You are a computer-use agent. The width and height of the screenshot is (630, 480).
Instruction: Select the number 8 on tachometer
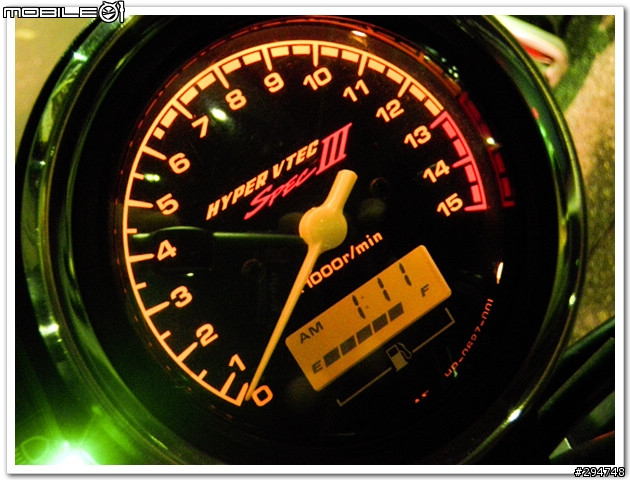(236, 99)
